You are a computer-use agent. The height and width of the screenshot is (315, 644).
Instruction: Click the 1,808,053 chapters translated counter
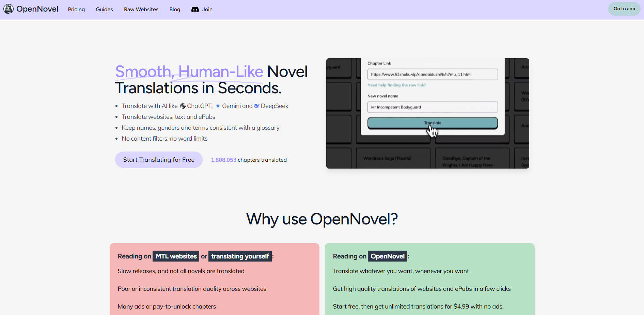249,159
